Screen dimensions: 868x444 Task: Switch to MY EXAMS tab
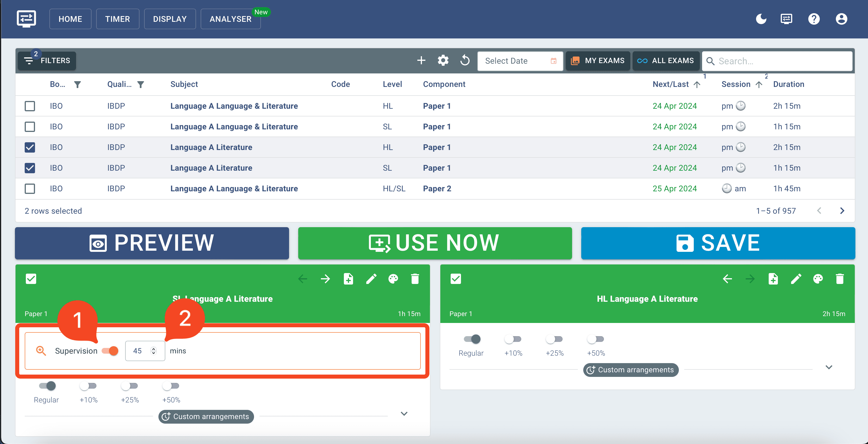click(598, 61)
